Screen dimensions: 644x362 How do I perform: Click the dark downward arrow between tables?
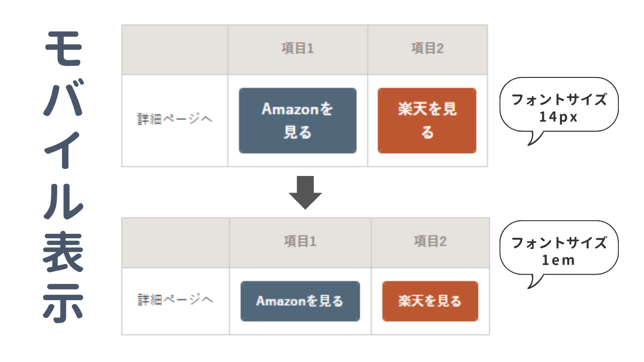point(305,193)
